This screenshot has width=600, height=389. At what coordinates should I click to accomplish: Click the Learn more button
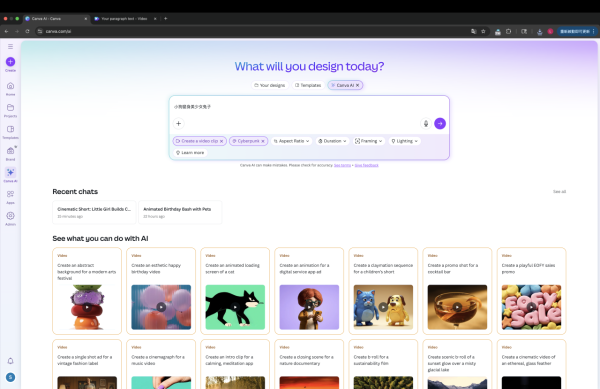click(190, 153)
